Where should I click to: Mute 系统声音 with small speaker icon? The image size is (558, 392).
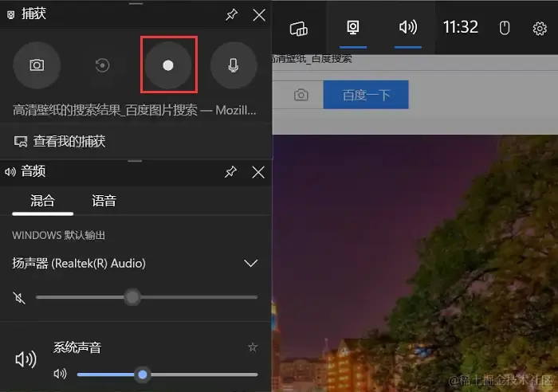coord(60,374)
